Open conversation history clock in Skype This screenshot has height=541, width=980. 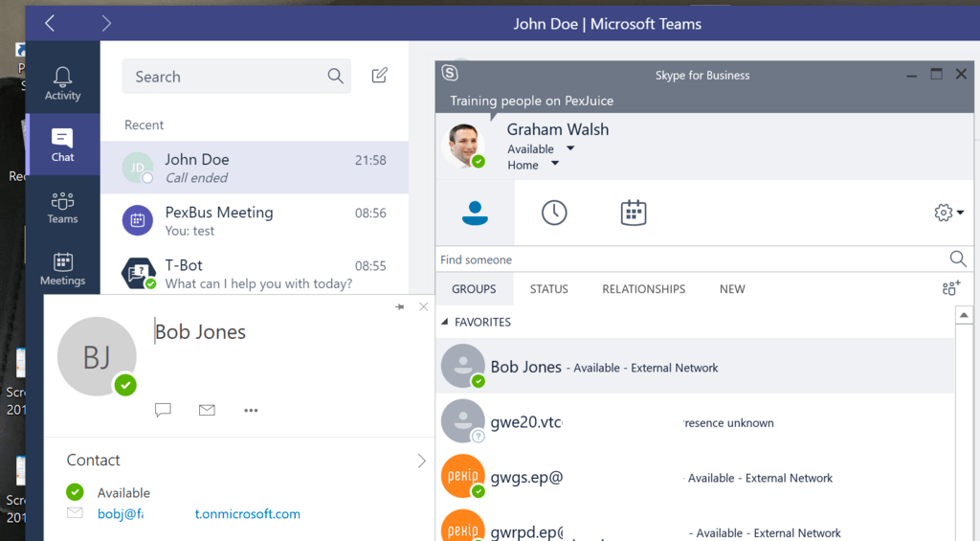pos(554,213)
